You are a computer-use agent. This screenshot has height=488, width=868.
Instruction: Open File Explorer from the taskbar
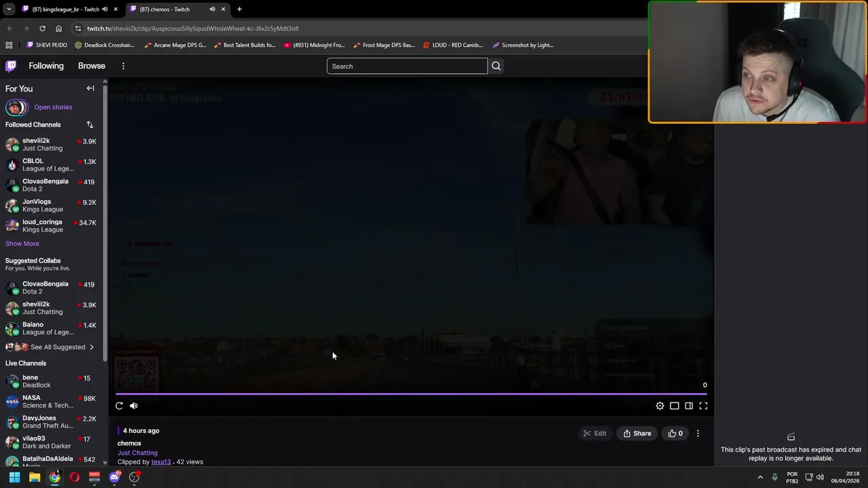35,477
